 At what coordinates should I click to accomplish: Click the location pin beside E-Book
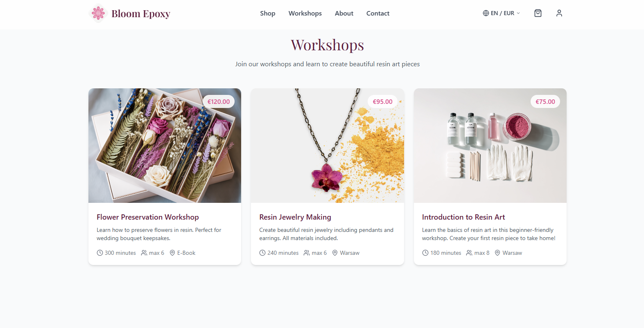(x=172, y=253)
